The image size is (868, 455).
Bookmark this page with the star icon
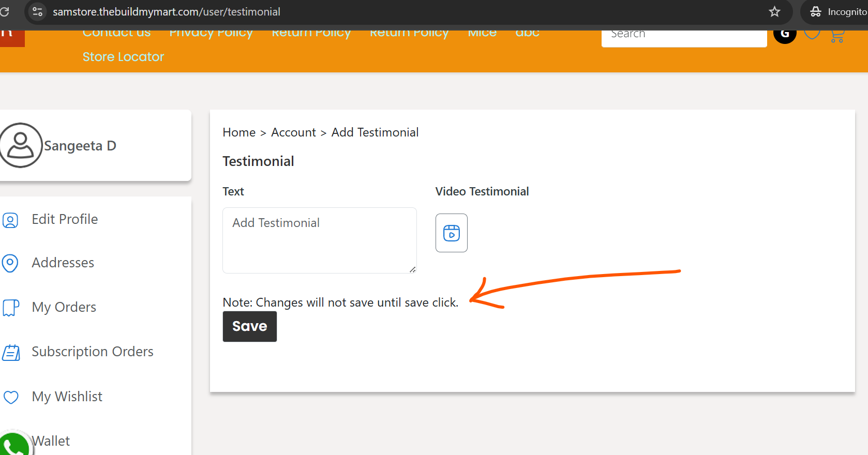[774, 11]
